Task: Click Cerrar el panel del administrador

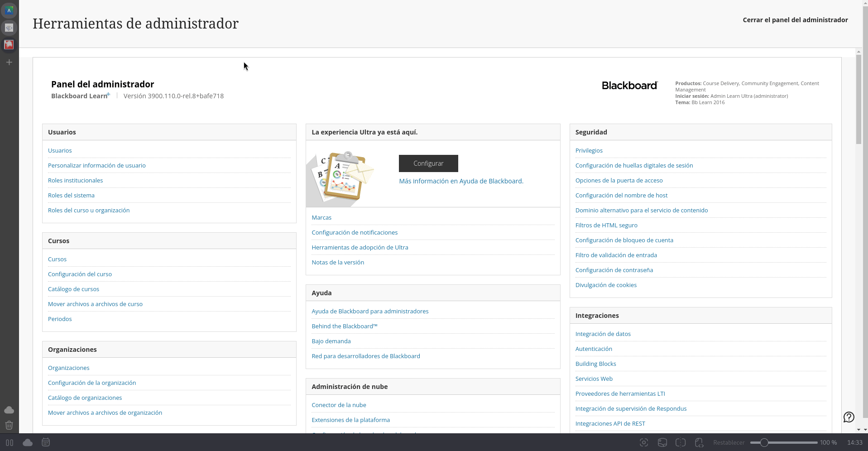Action: point(795,20)
